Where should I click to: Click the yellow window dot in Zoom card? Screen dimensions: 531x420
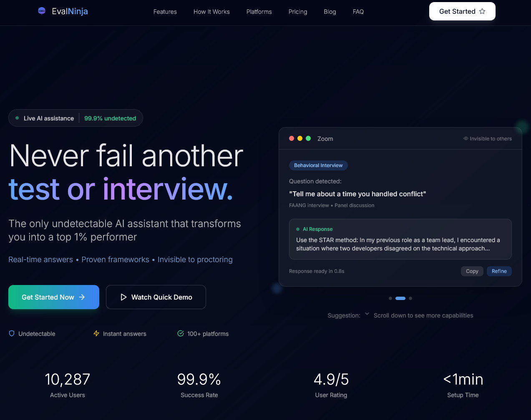[x=300, y=138]
